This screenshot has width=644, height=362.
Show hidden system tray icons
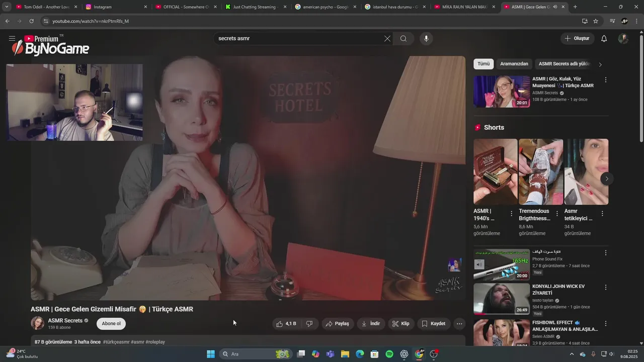tap(572, 354)
